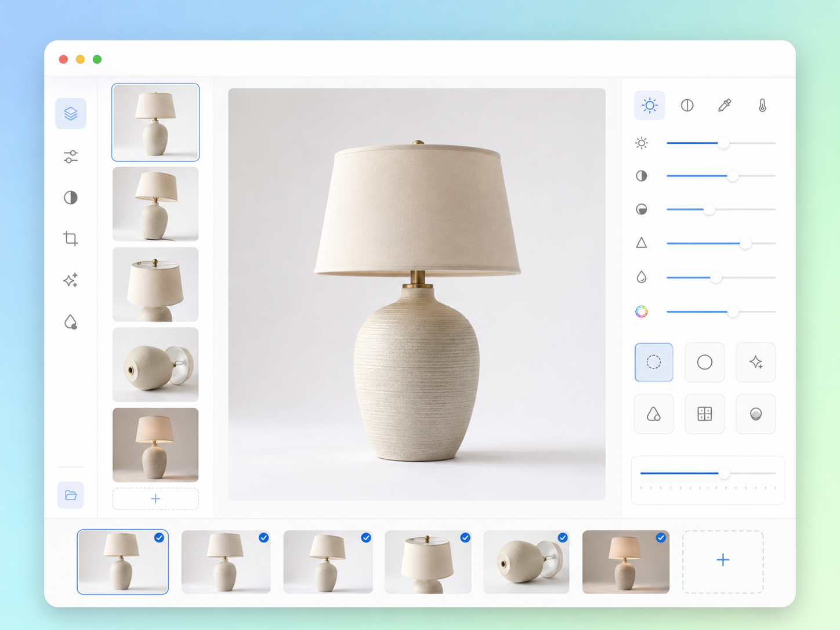
Task: Uncheck the checkmark on the highlighted filmstrip thumbnail
Action: [159, 538]
